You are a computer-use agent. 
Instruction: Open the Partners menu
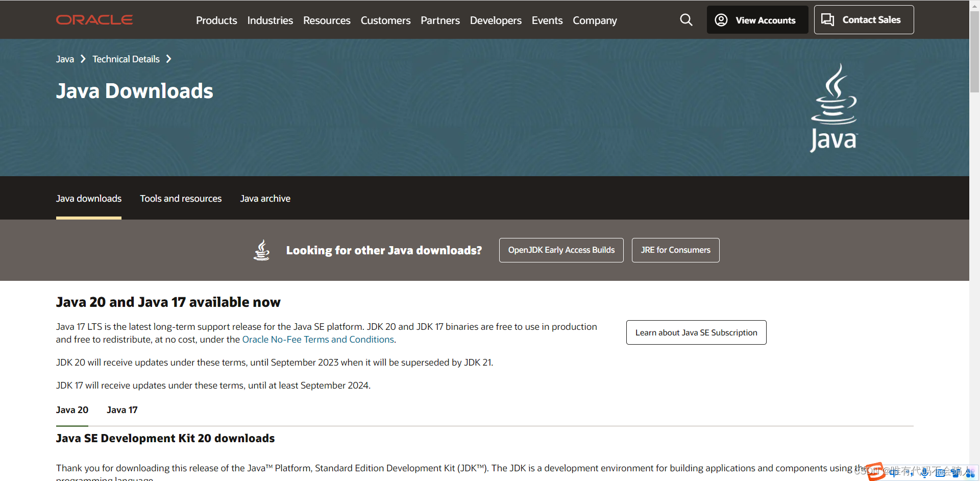pos(440,20)
